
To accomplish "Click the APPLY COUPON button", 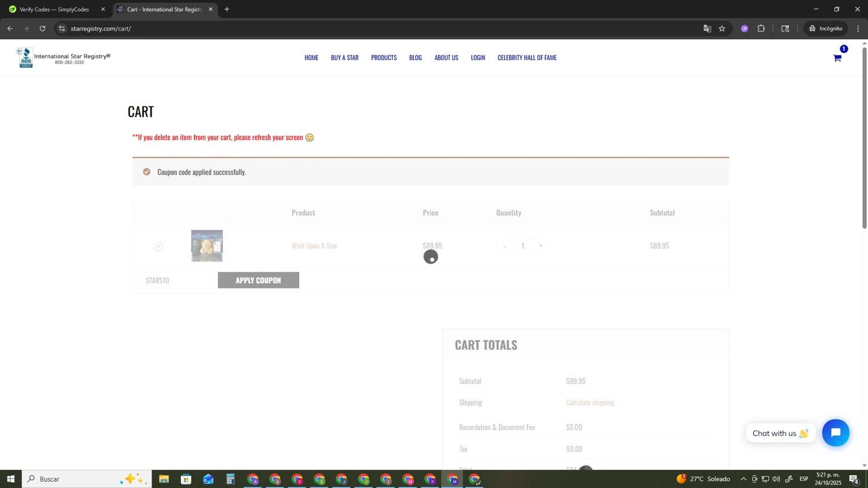I will click(258, 280).
